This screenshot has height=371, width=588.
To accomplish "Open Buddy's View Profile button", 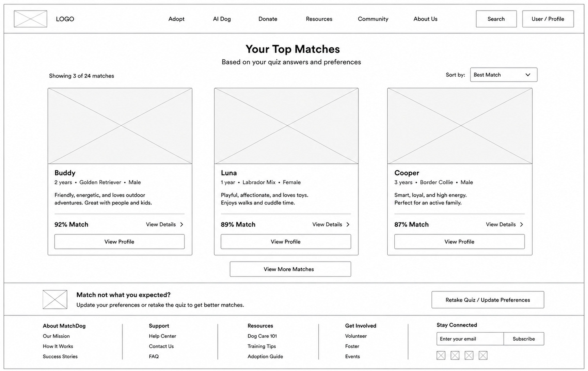I will click(119, 242).
